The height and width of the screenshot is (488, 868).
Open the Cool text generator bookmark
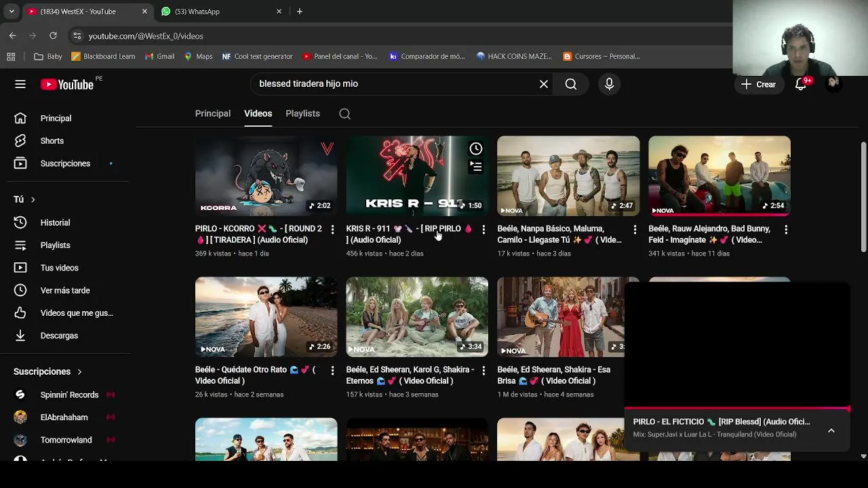click(258, 57)
